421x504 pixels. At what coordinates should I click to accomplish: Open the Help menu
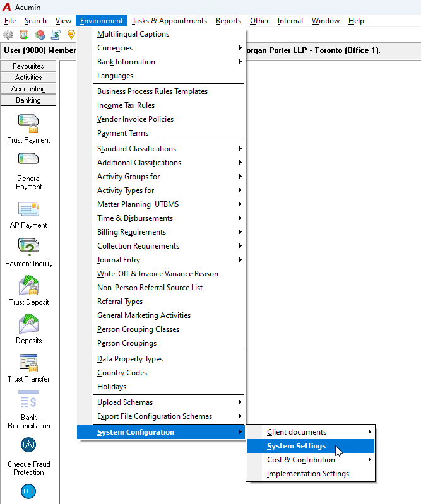pos(356,21)
